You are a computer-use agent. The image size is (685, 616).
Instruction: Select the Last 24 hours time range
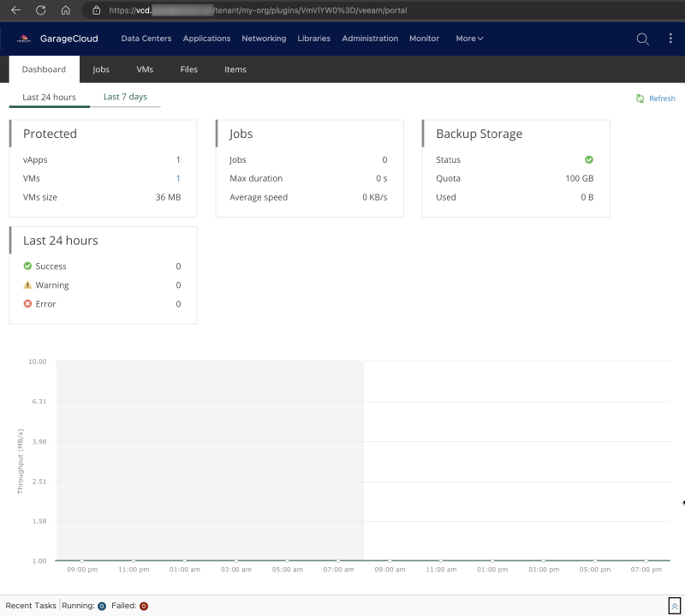[x=49, y=97]
